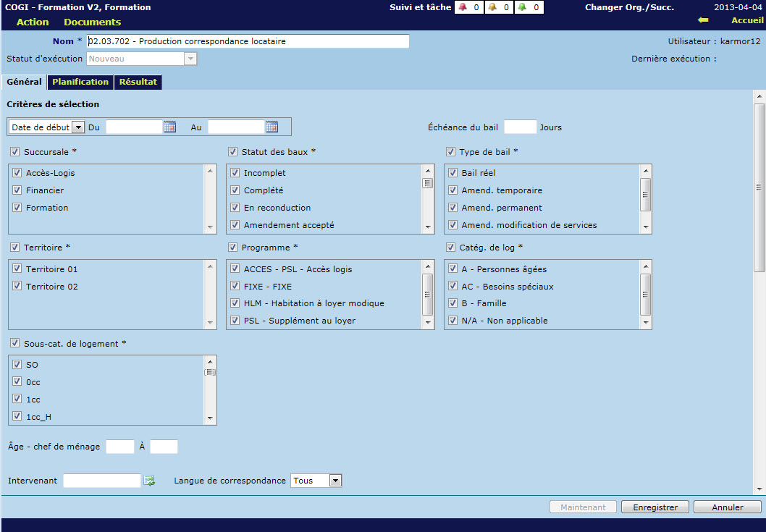
Task: Open the start date calendar picker
Action: [x=170, y=127]
